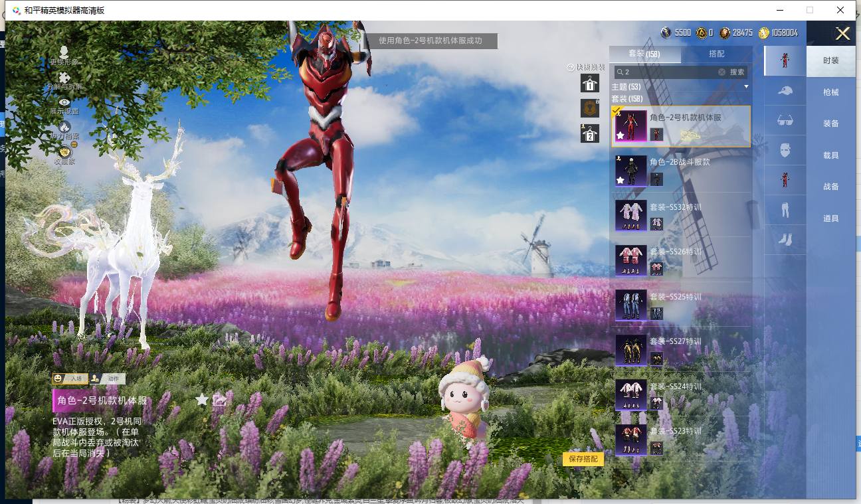The width and height of the screenshot is (861, 504).
Task: Open the 时装 fashion menu
Action: 831,60
